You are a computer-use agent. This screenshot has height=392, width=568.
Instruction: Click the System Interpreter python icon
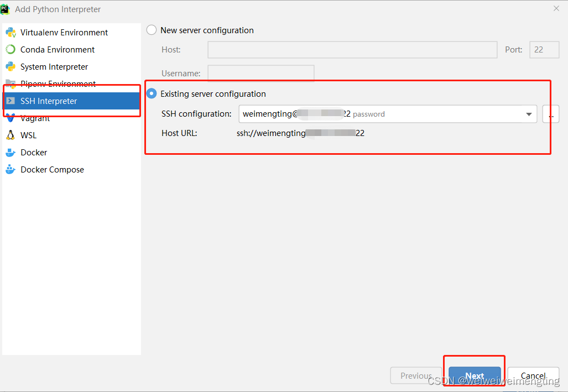point(11,67)
